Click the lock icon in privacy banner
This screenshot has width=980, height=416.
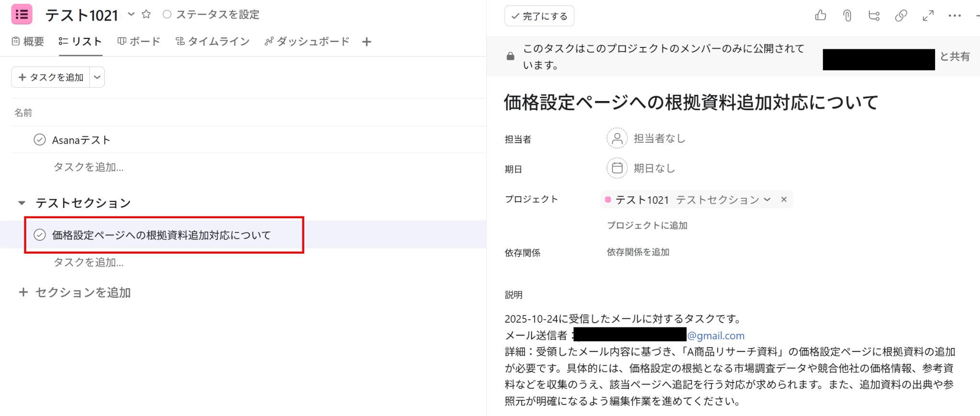point(511,56)
